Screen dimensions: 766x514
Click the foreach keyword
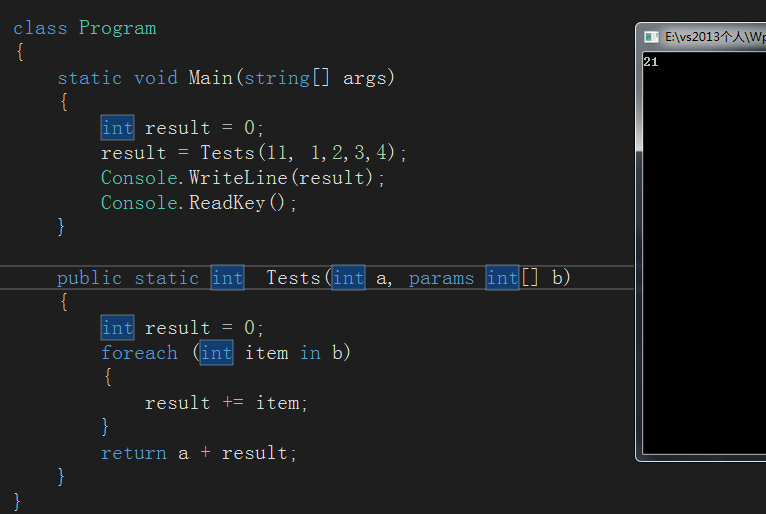tap(139, 353)
